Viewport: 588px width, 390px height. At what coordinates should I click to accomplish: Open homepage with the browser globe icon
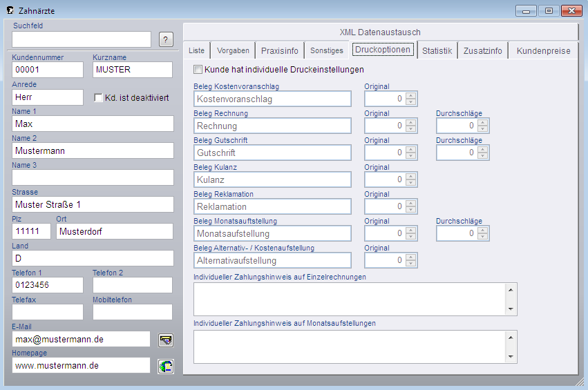click(x=166, y=366)
